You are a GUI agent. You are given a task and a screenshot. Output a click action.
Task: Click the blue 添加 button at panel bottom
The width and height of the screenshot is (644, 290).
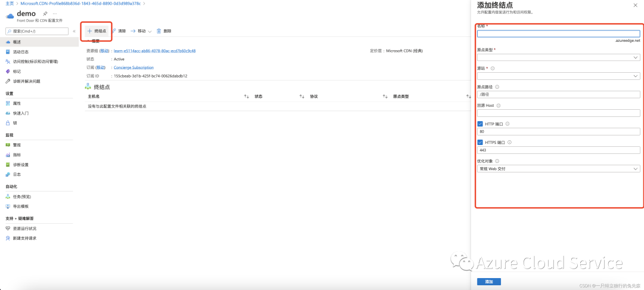coord(489,282)
